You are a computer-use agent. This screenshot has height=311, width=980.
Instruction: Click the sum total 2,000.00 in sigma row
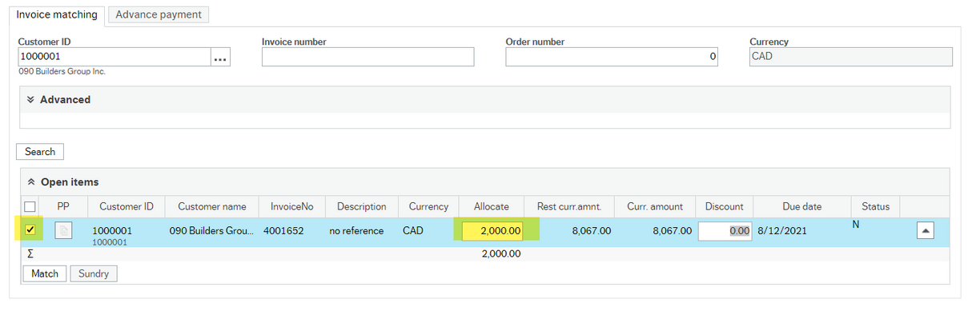(500, 253)
